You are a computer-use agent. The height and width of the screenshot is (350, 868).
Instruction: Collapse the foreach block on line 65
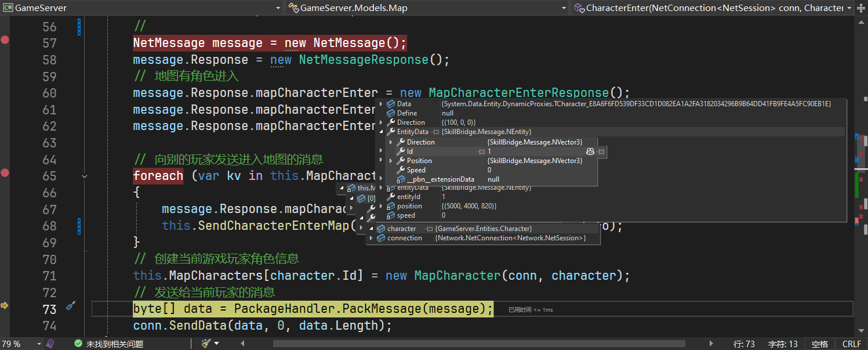(85, 176)
